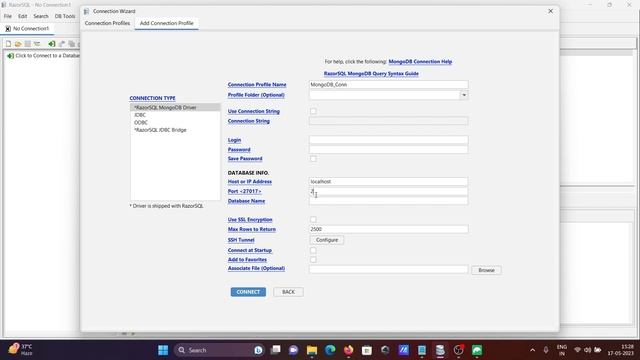Switch to the Connection Profiles tab

coord(107,23)
